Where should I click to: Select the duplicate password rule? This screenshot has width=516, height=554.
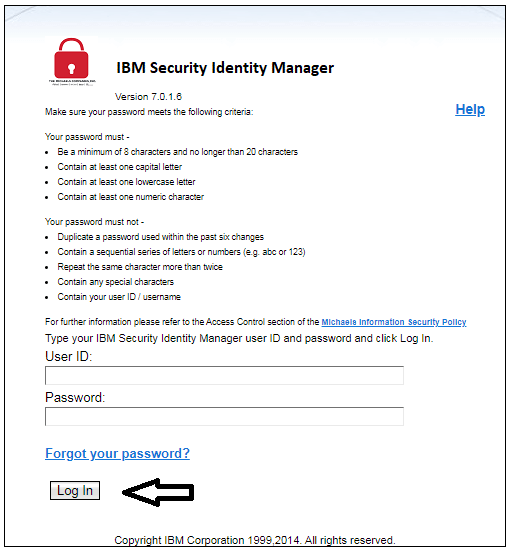160,237
